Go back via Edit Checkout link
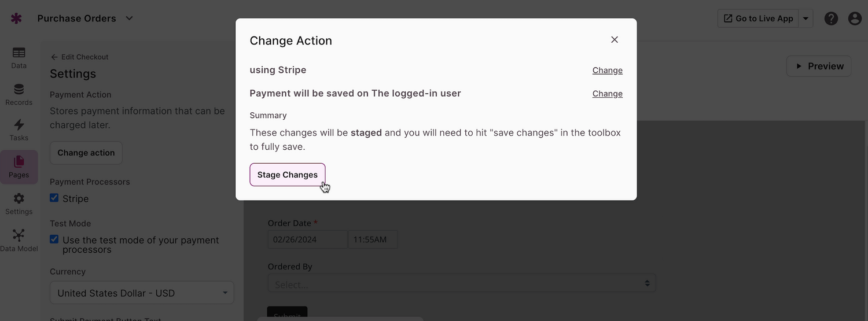Screen dimensions: 868x321 coord(79,57)
